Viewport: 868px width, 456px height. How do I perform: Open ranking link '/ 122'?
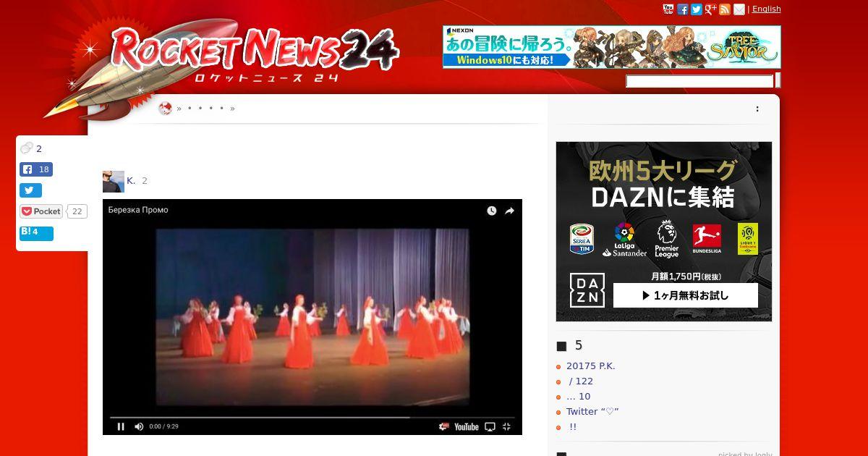coord(581,381)
